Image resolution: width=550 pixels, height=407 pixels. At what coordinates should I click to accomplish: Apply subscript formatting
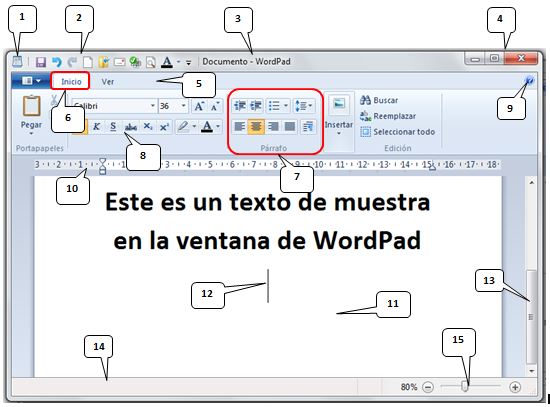click(x=148, y=127)
